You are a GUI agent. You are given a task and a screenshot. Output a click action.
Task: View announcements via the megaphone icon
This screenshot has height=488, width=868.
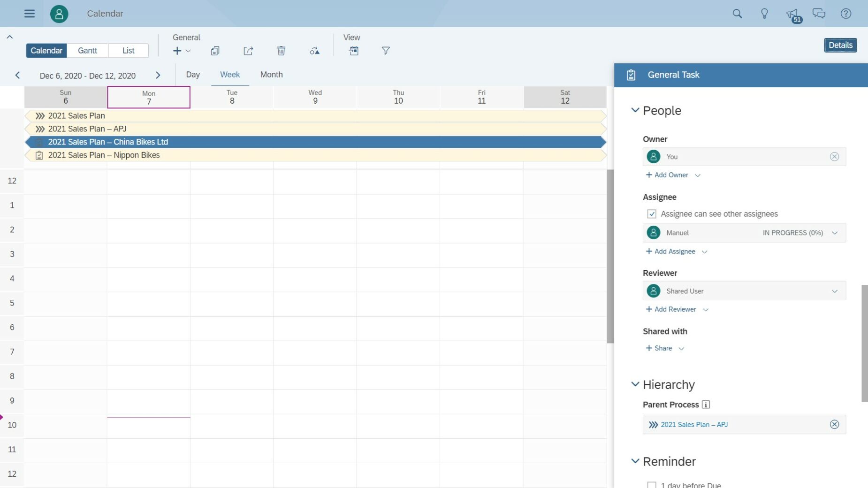coord(792,13)
